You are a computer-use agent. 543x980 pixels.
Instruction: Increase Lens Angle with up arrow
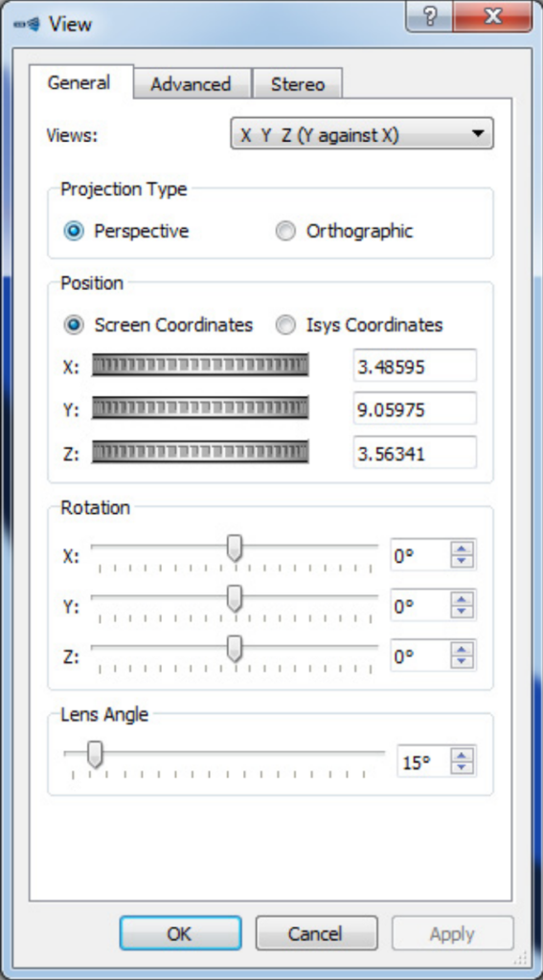click(462, 755)
